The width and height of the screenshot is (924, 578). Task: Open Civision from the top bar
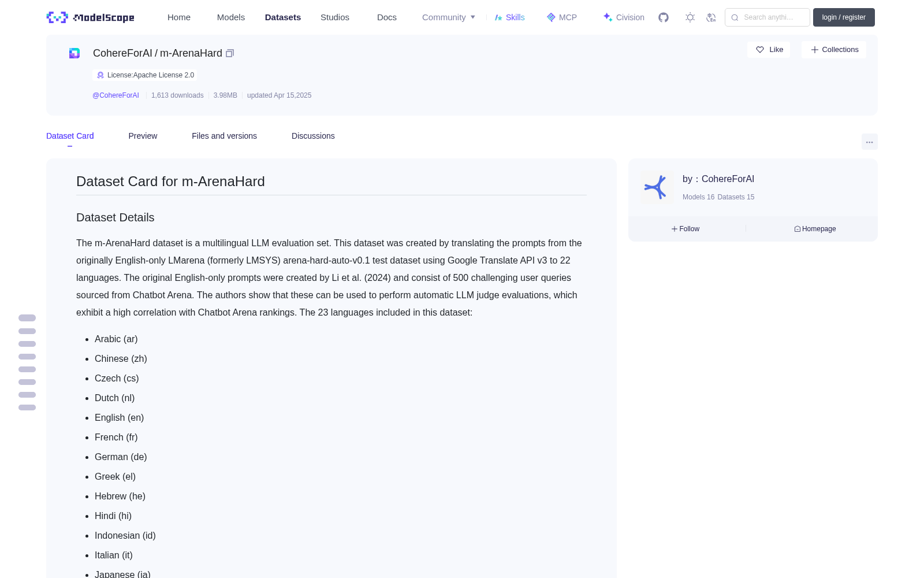624,17
